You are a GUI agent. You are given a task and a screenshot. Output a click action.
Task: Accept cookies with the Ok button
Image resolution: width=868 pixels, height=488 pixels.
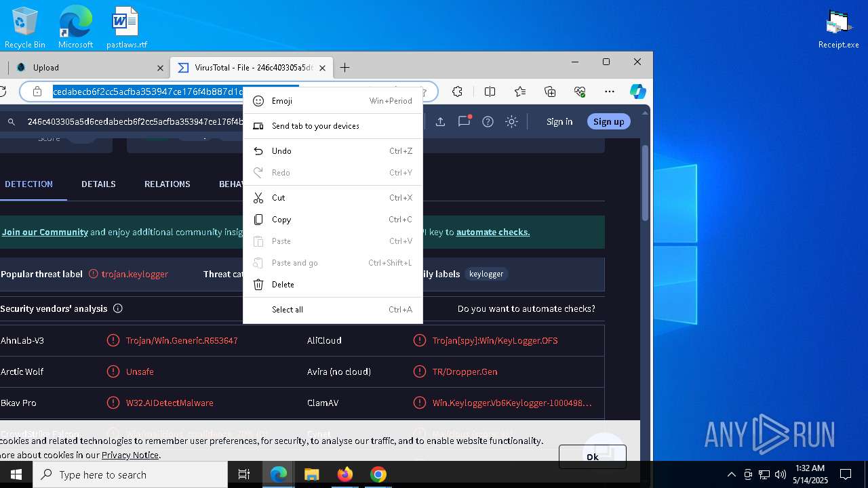[592, 457]
